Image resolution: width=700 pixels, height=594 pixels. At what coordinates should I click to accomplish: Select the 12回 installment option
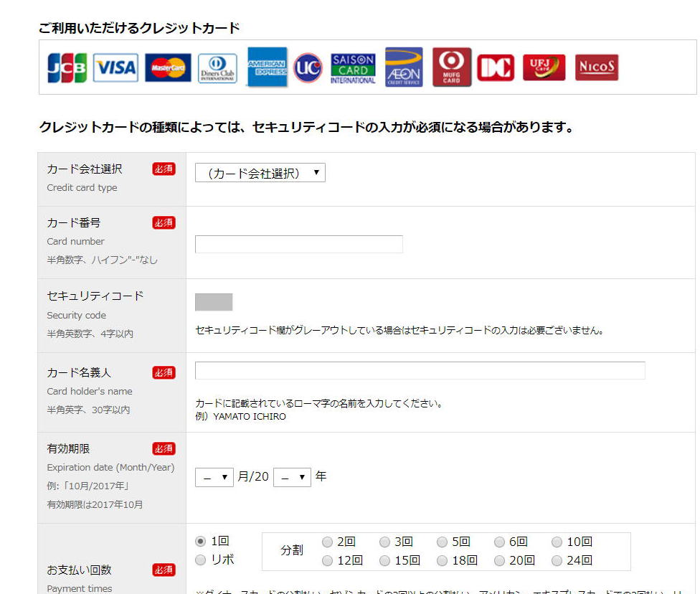327,560
